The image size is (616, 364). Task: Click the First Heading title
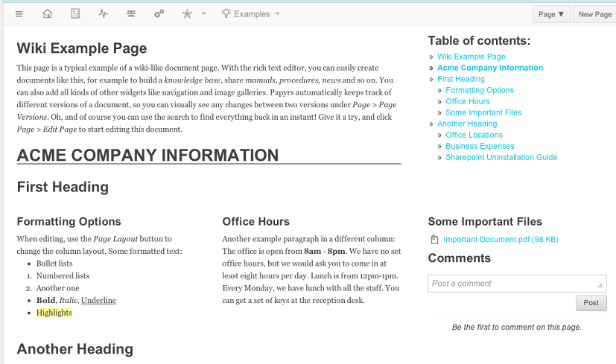click(x=63, y=187)
